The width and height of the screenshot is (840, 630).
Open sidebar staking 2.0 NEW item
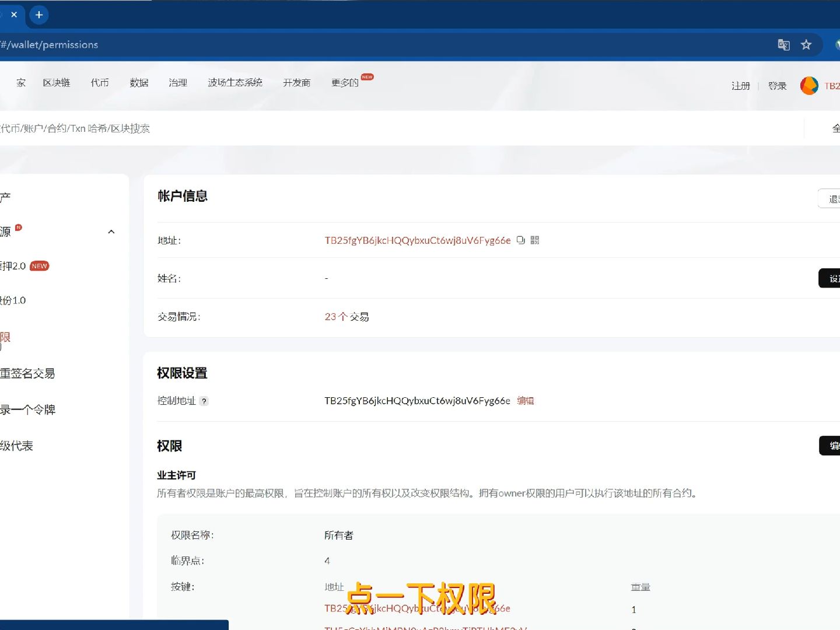click(24, 266)
